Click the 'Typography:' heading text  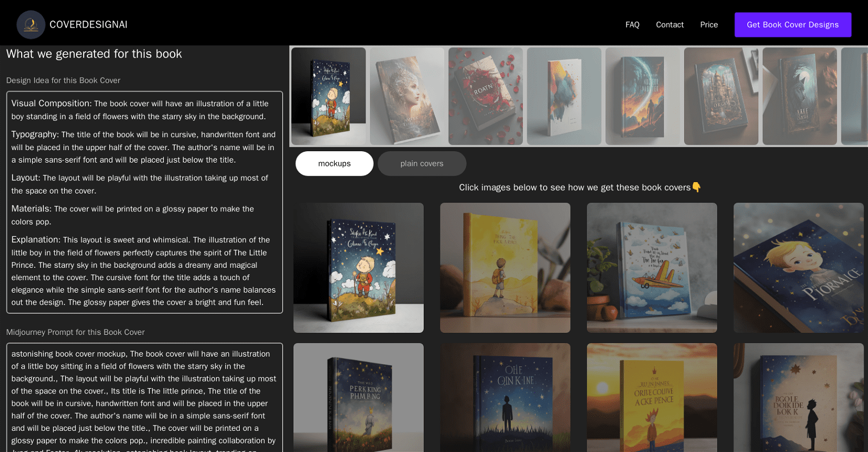coord(35,134)
